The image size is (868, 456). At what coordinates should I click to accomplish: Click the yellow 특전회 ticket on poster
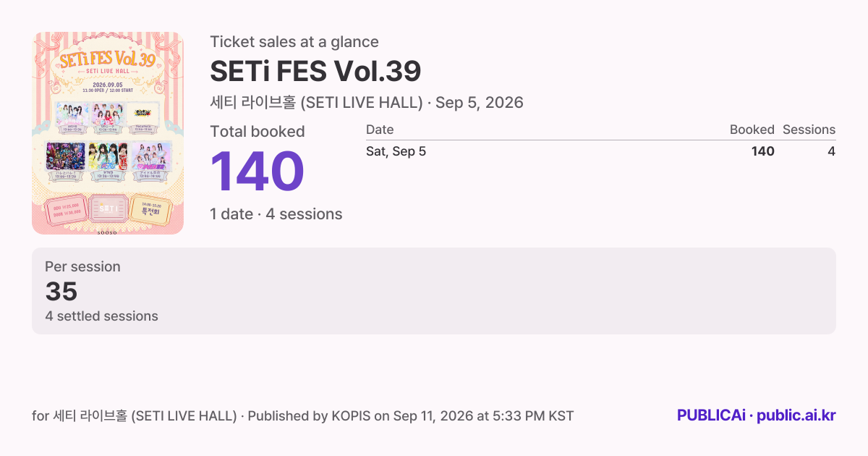151,208
